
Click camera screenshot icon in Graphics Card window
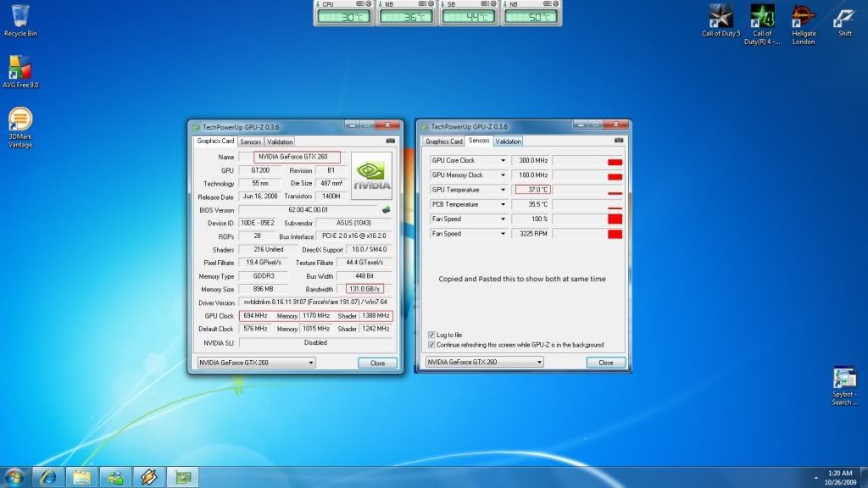[x=390, y=141]
